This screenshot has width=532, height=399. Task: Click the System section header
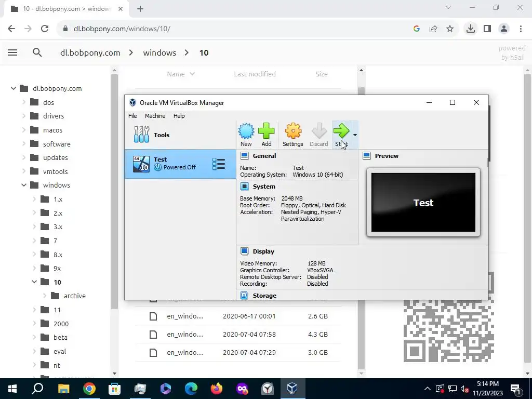(x=263, y=187)
